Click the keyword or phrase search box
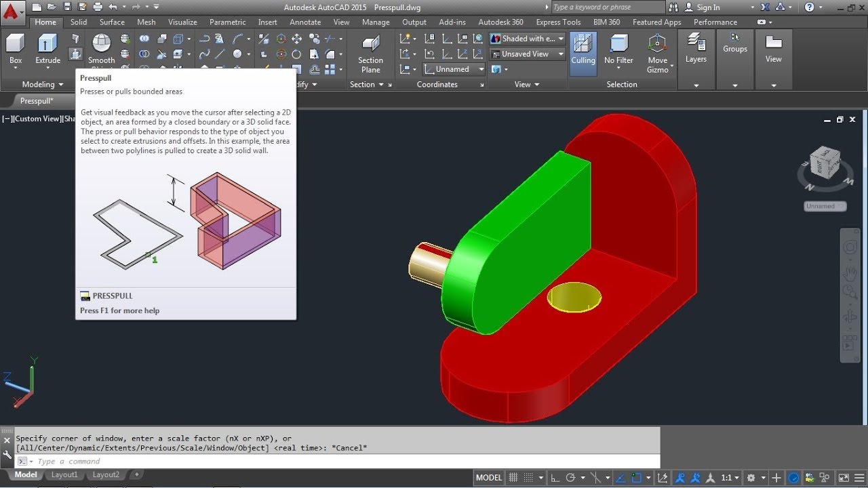Image resolution: width=868 pixels, height=488 pixels. coord(608,7)
